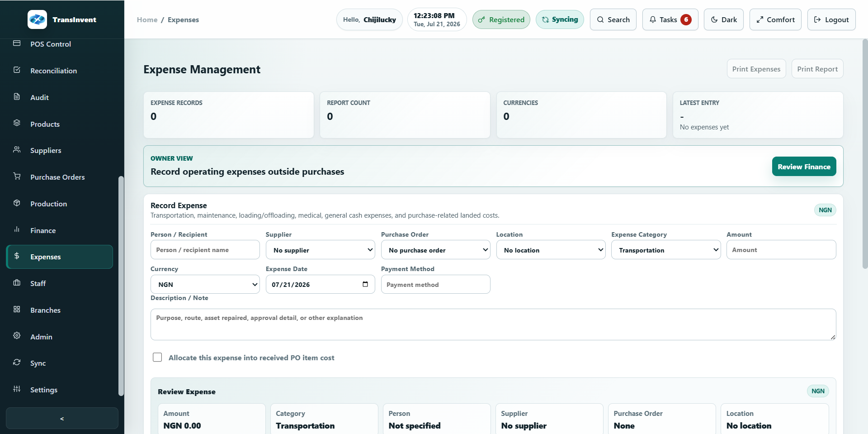Click into the Amount input field
Image resolution: width=868 pixels, height=434 pixels.
pos(781,250)
